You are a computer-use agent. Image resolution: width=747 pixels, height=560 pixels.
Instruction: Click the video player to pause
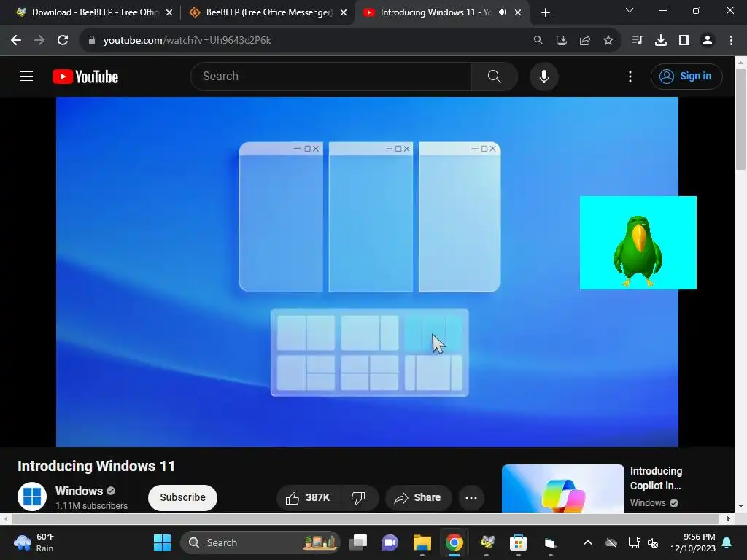point(367,272)
